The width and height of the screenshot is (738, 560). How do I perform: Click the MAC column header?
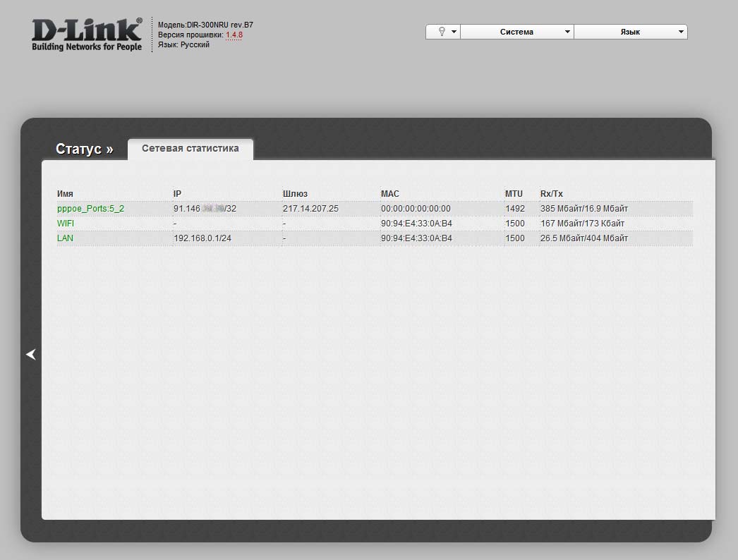[389, 194]
